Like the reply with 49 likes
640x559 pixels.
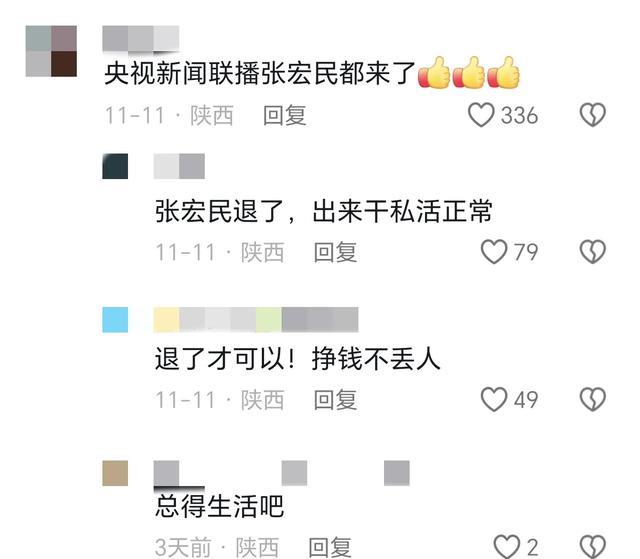494,399
